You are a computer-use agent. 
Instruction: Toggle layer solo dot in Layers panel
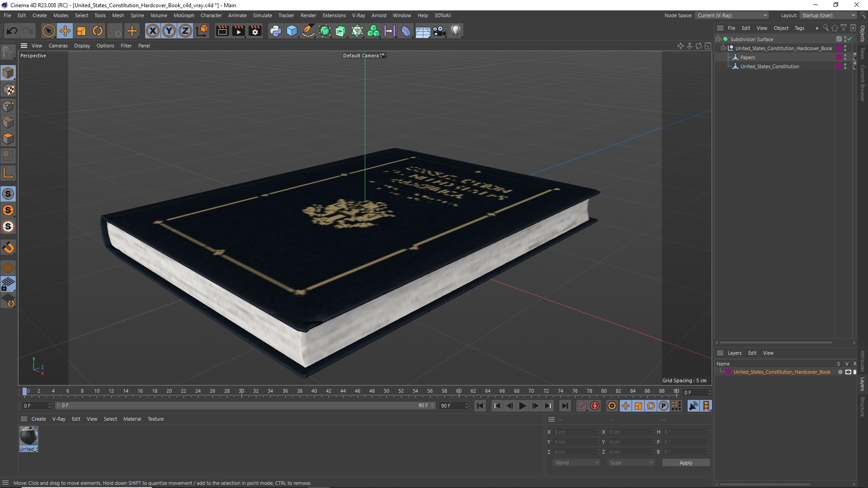tap(840, 372)
